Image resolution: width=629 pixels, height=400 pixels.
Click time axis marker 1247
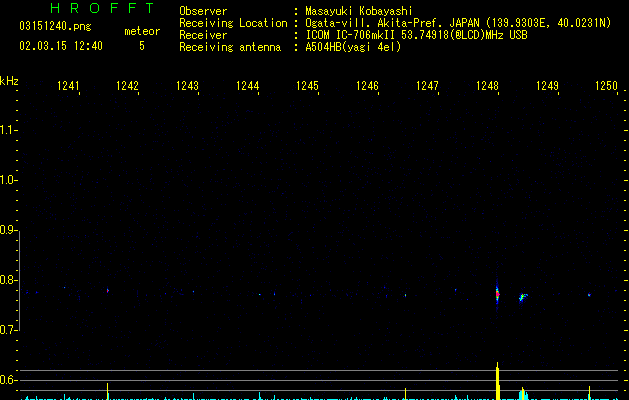coord(427,86)
